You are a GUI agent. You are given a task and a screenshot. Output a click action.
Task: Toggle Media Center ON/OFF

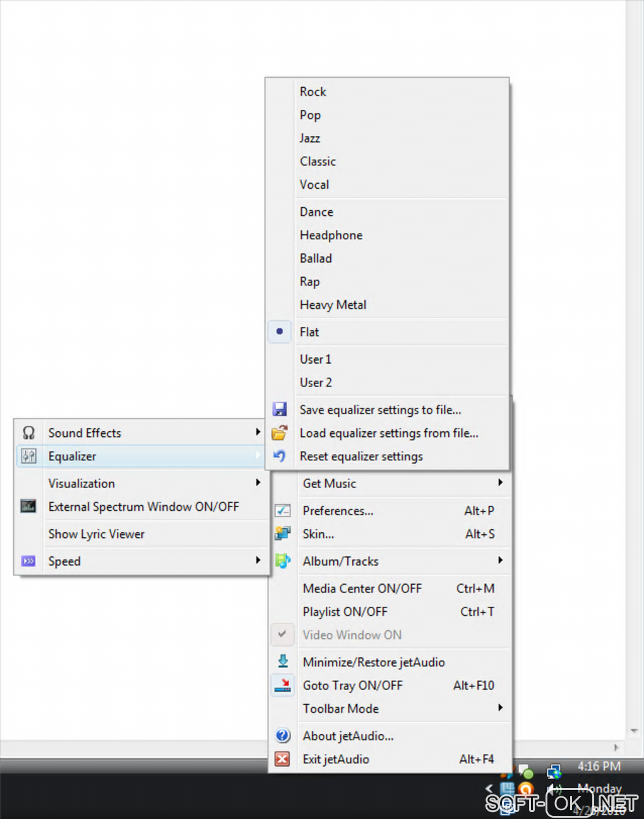coord(390,589)
